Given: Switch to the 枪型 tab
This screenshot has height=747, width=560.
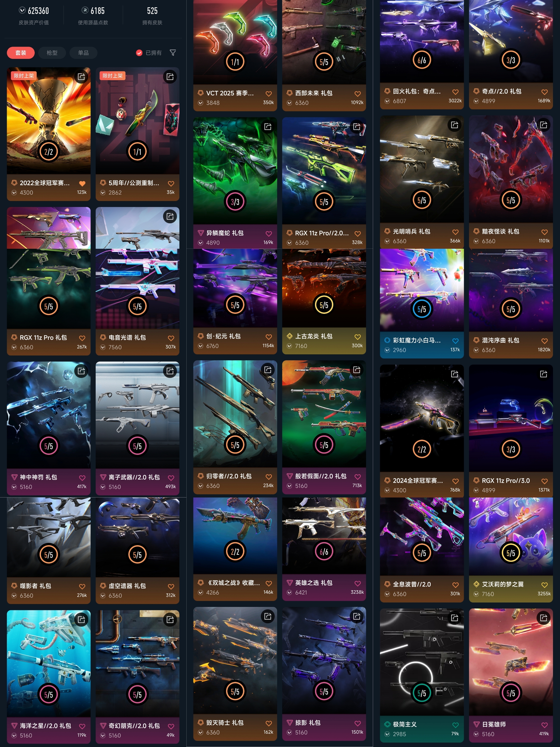Looking at the screenshot, I should pyautogui.click(x=52, y=53).
